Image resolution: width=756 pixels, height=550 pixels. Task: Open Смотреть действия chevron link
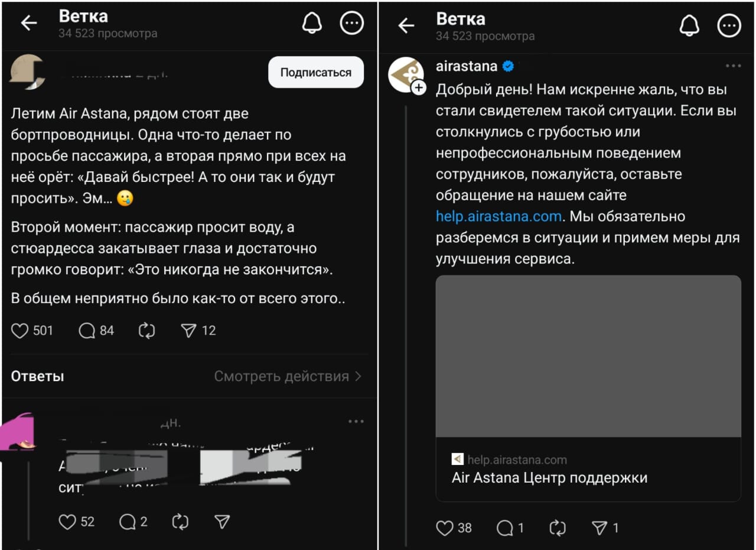pos(288,376)
